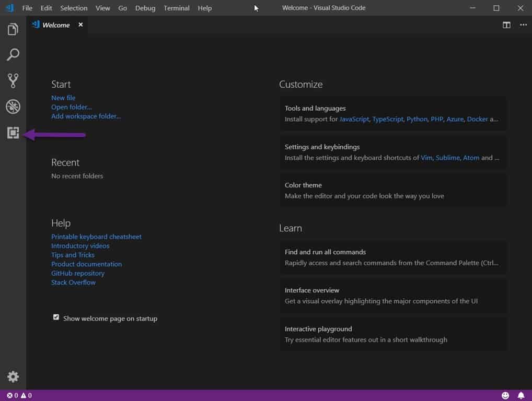The height and width of the screenshot is (401, 532).
Task: Open the File menu
Action: tap(27, 8)
